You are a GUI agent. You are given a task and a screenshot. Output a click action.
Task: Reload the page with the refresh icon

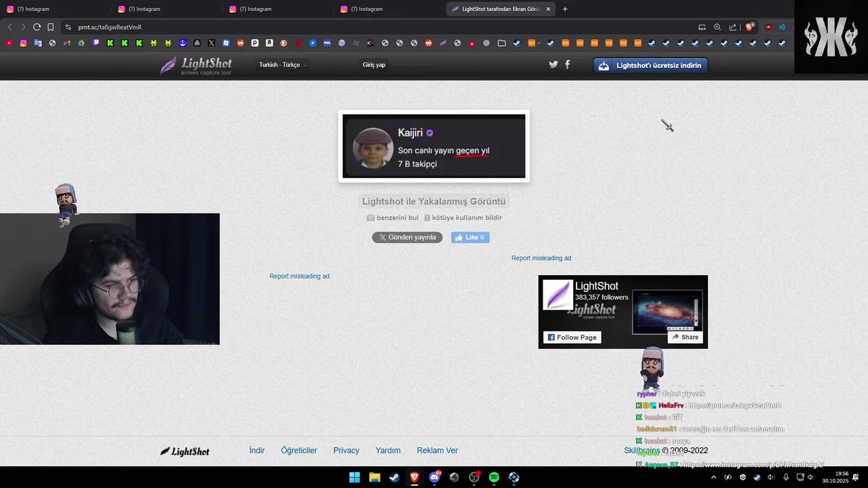coord(37,27)
